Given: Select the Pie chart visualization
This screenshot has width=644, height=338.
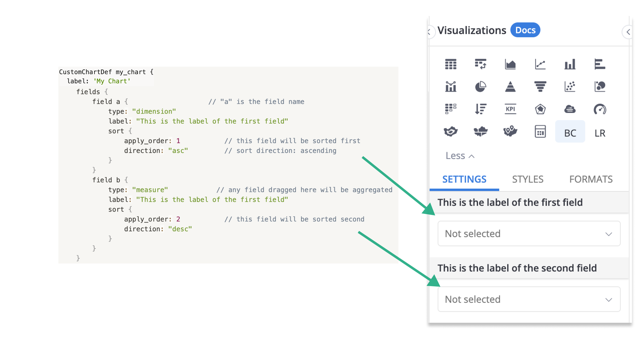Looking at the screenshot, I should click(x=480, y=87).
